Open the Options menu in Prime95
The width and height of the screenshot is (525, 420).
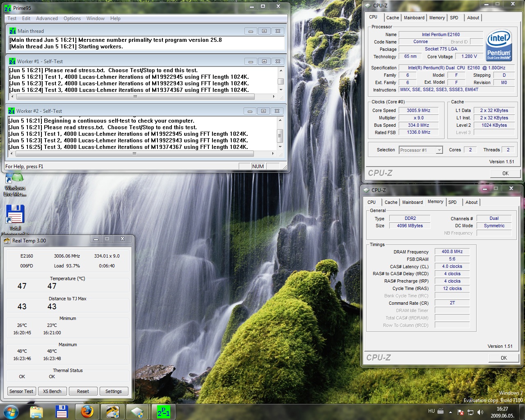(72, 18)
